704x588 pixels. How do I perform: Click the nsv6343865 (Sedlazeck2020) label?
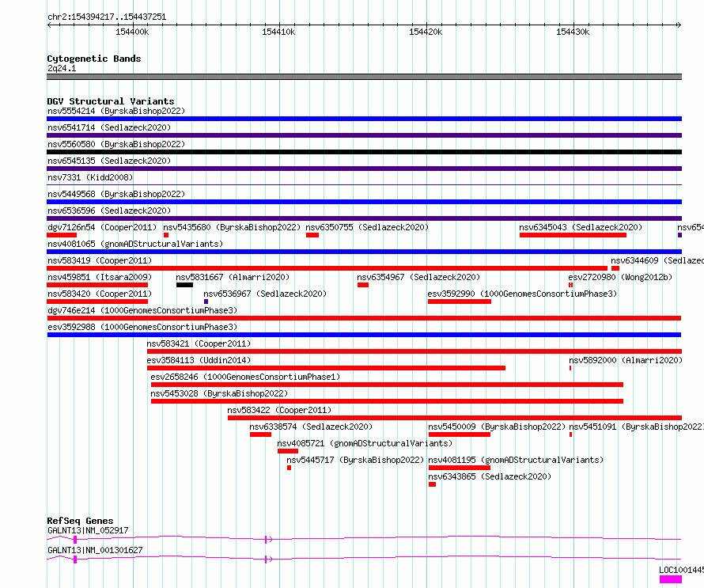pyautogui.click(x=490, y=476)
